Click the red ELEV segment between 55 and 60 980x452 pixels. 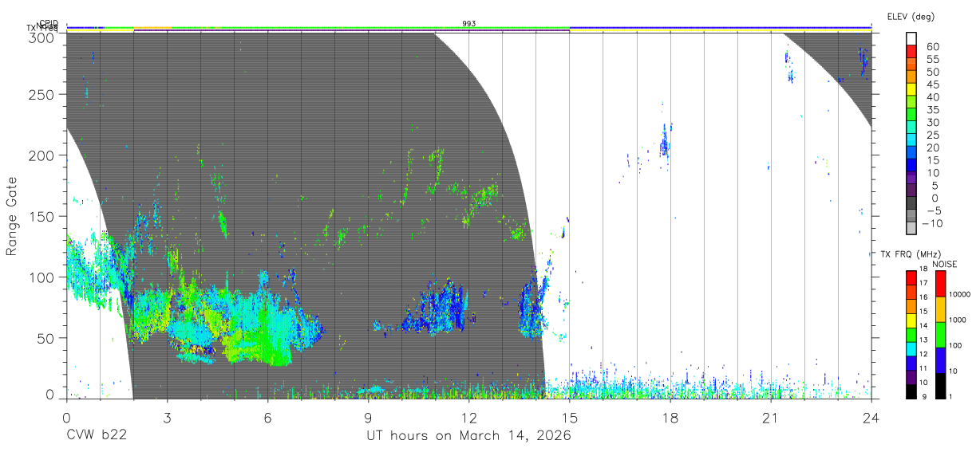point(913,52)
